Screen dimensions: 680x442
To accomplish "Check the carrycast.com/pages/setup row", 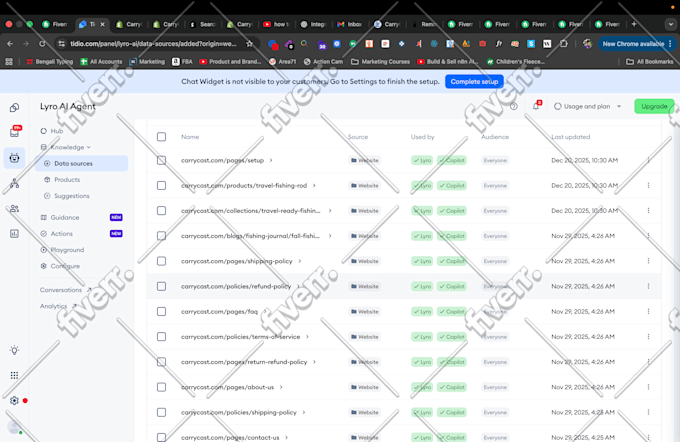I will [161, 160].
